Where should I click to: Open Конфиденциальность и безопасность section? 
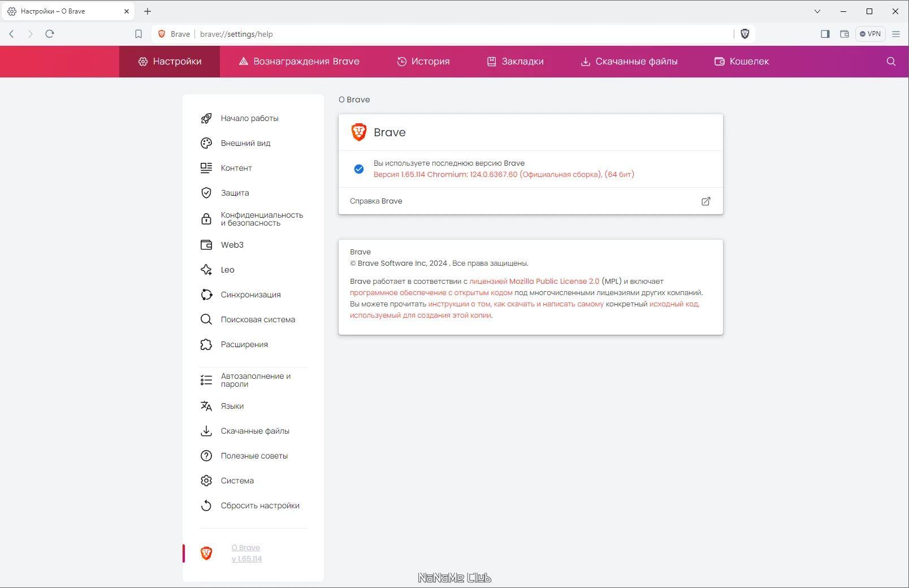pyautogui.click(x=262, y=219)
